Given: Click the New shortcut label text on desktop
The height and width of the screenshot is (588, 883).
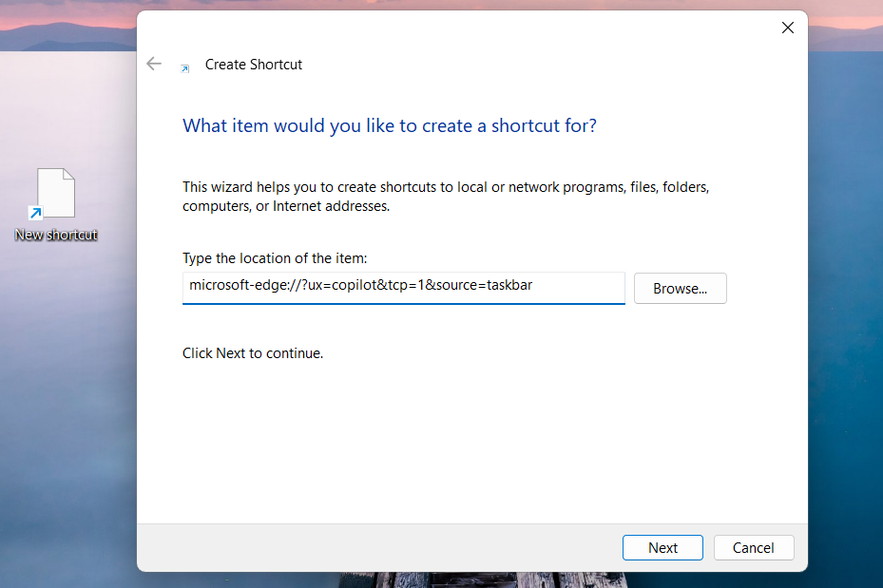Looking at the screenshot, I should click(x=56, y=235).
